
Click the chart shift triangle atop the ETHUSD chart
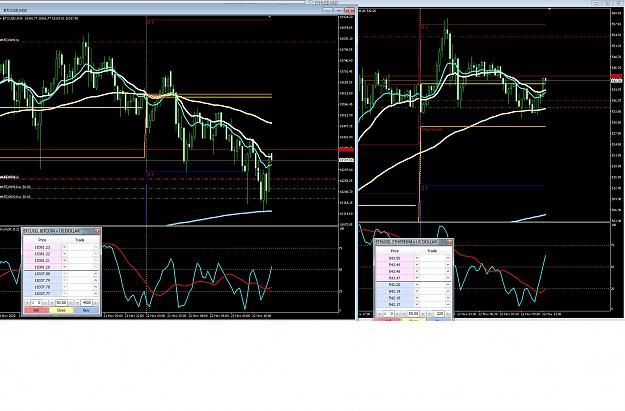click(549, 9)
